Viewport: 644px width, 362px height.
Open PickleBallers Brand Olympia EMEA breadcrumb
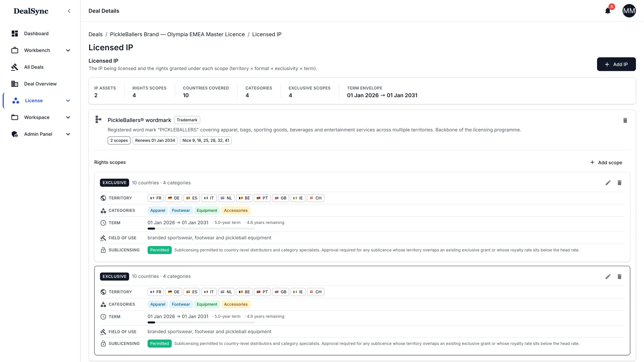(x=177, y=34)
